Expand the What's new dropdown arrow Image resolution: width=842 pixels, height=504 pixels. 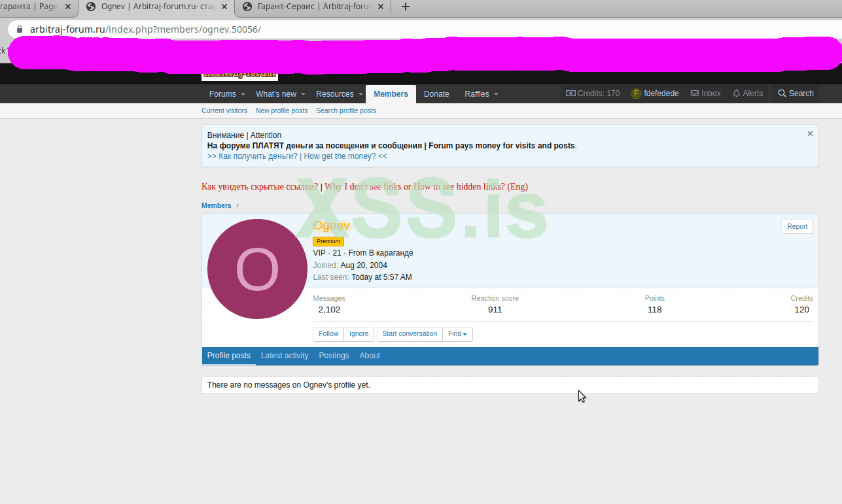tap(302, 94)
